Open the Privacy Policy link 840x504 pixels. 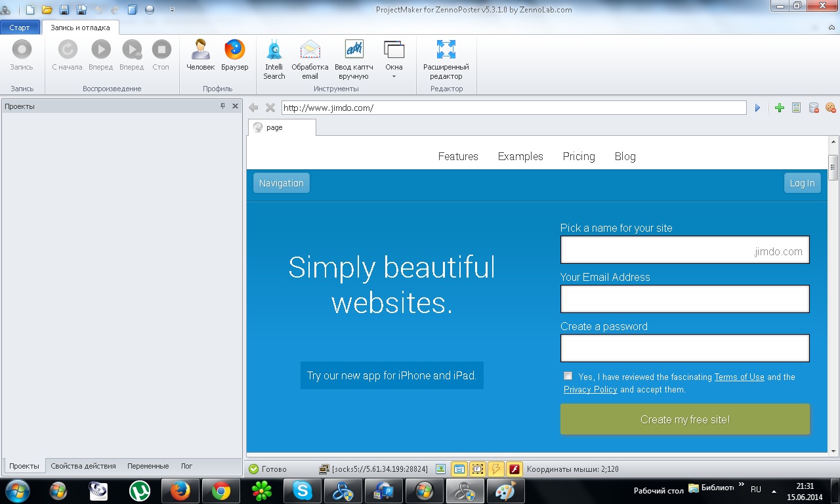click(x=591, y=389)
